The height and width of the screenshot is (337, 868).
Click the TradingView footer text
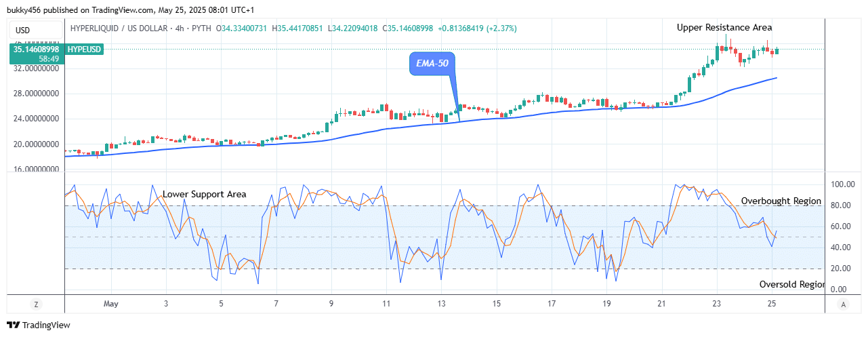[x=46, y=325]
